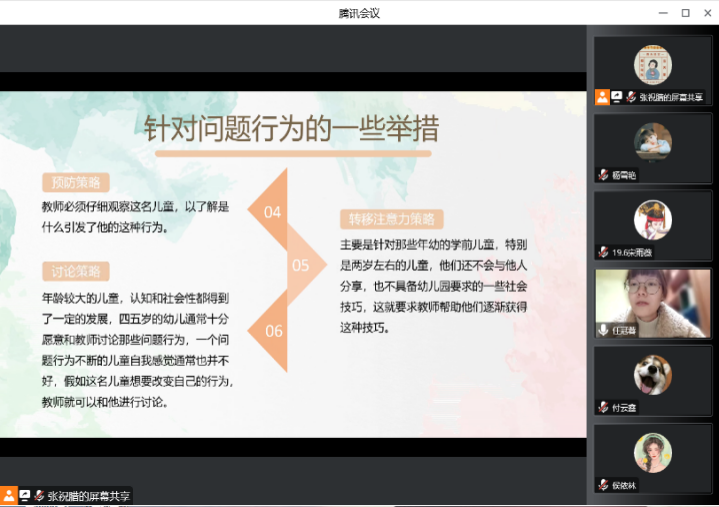719x507 pixels.
Task: Click screen share icon in bottom-left label
Action: 25,495
